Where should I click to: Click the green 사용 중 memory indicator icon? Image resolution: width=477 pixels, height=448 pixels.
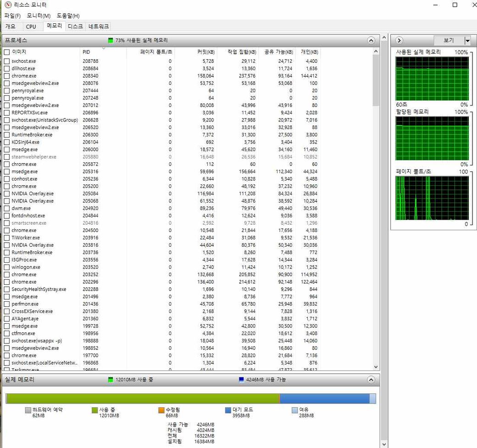click(111, 380)
